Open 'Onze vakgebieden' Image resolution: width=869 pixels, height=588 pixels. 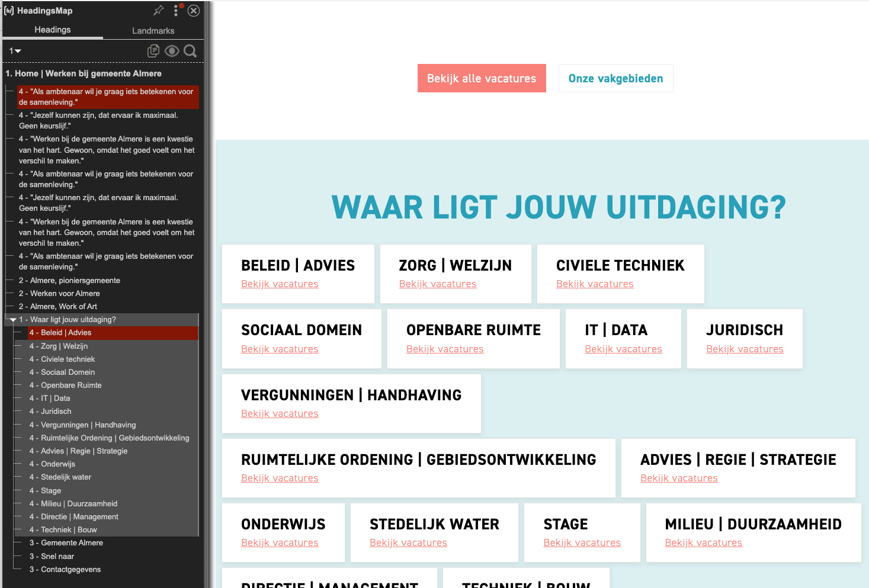pyautogui.click(x=615, y=78)
